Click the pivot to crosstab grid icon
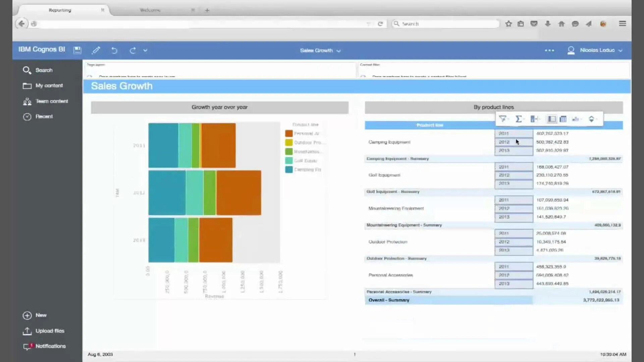This screenshot has width=644, height=362. (x=563, y=119)
